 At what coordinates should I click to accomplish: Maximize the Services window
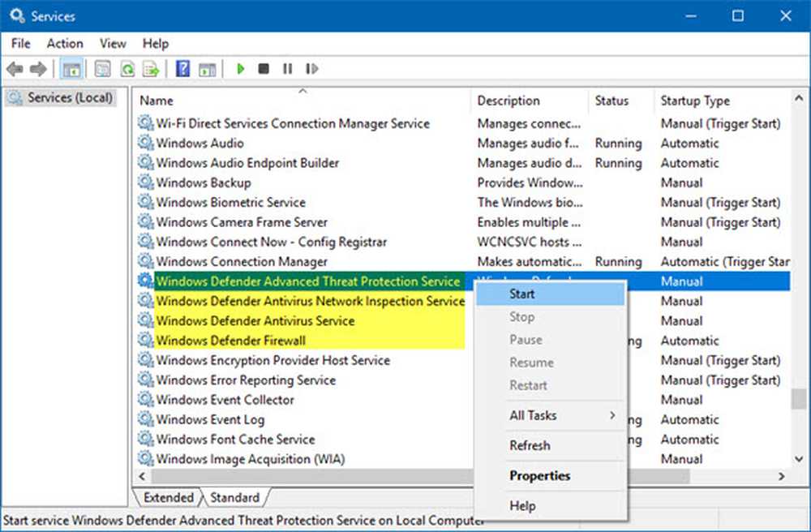point(737,15)
